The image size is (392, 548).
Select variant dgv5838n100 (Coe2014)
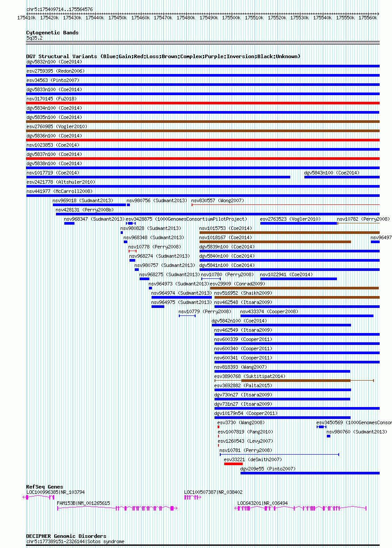pos(203,168)
